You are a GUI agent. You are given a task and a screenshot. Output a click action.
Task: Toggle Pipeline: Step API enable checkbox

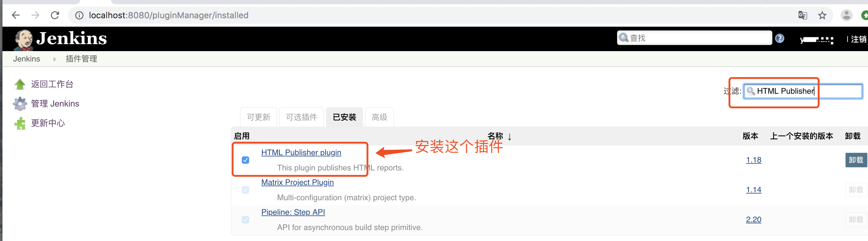pyautogui.click(x=245, y=220)
